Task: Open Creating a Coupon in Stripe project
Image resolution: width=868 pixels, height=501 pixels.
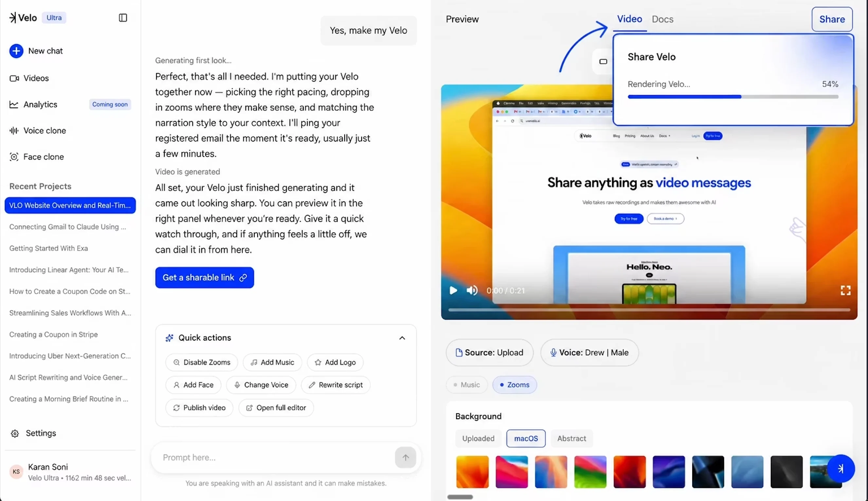Action: click(53, 334)
